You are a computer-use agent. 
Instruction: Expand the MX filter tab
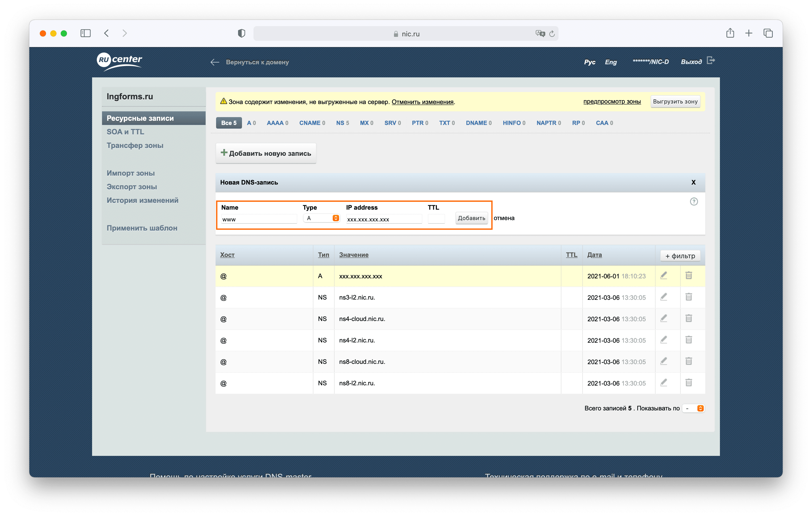pyautogui.click(x=366, y=123)
